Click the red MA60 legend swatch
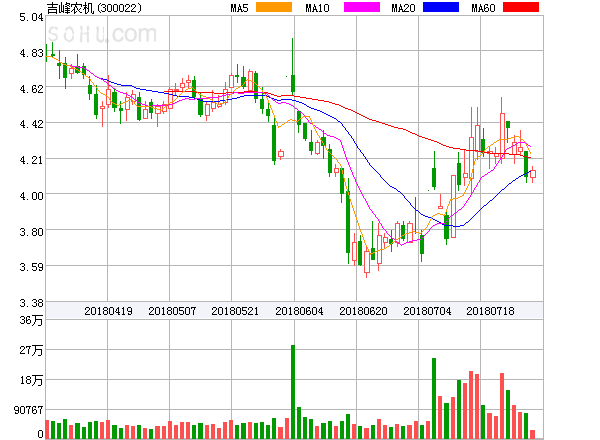This screenshot has height=440, width=600. click(520, 7)
